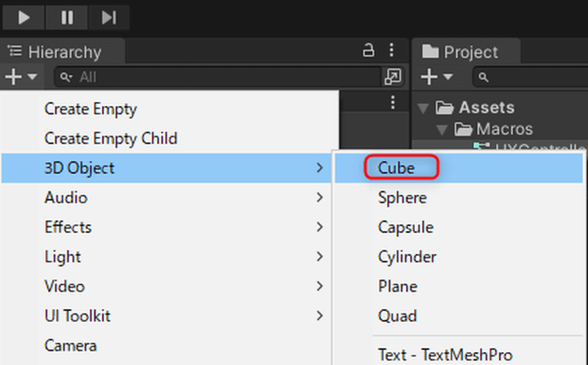Click the Step forward button
Viewport: 588px width, 365px height.
point(109,17)
